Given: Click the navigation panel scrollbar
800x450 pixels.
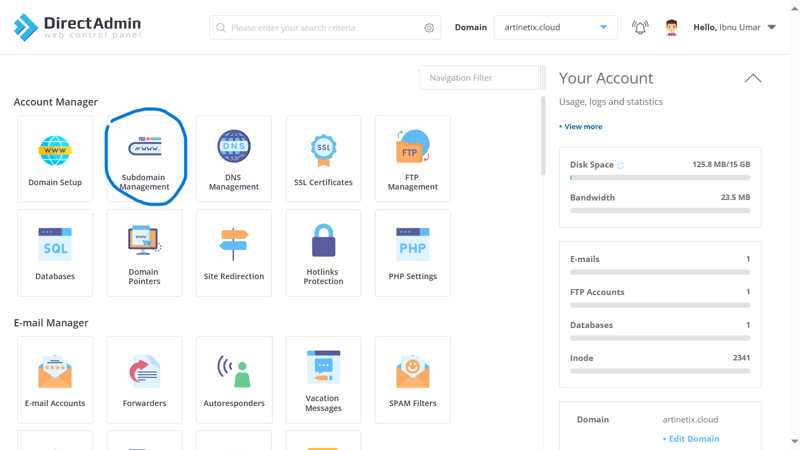Looking at the screenshot, I should pyautogui.click(x=543, y=136).
